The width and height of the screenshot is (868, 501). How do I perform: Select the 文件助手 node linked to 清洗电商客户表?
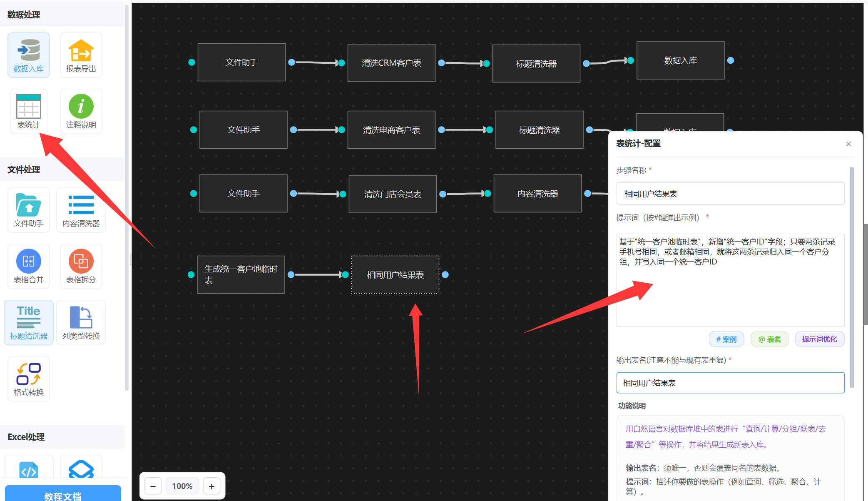tap(244, 130)
